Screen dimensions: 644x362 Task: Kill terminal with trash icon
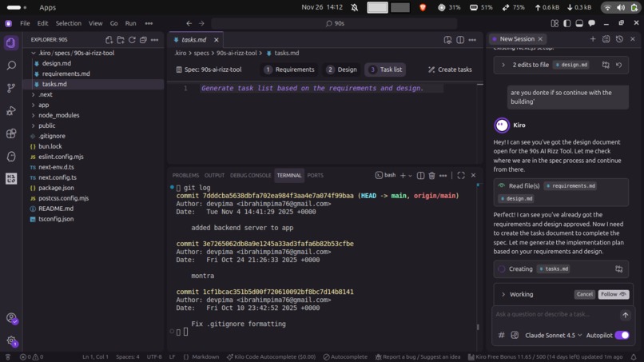coord(431,176)
